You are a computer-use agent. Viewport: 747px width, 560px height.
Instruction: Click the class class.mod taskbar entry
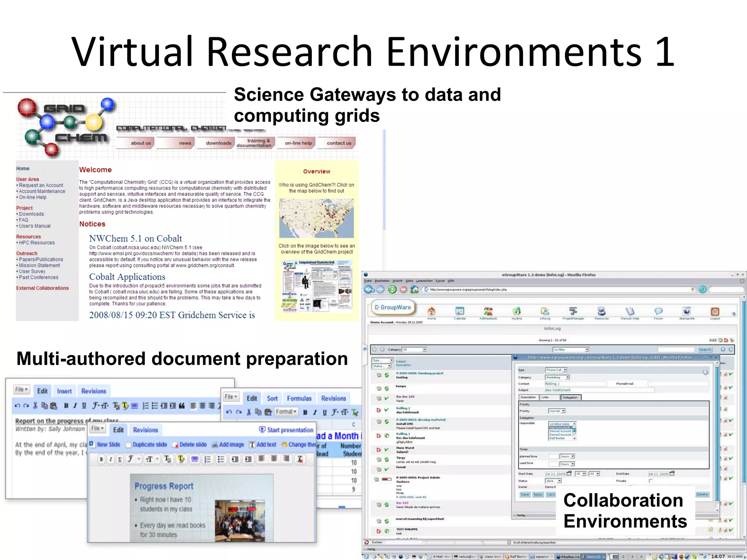point(491,557)
